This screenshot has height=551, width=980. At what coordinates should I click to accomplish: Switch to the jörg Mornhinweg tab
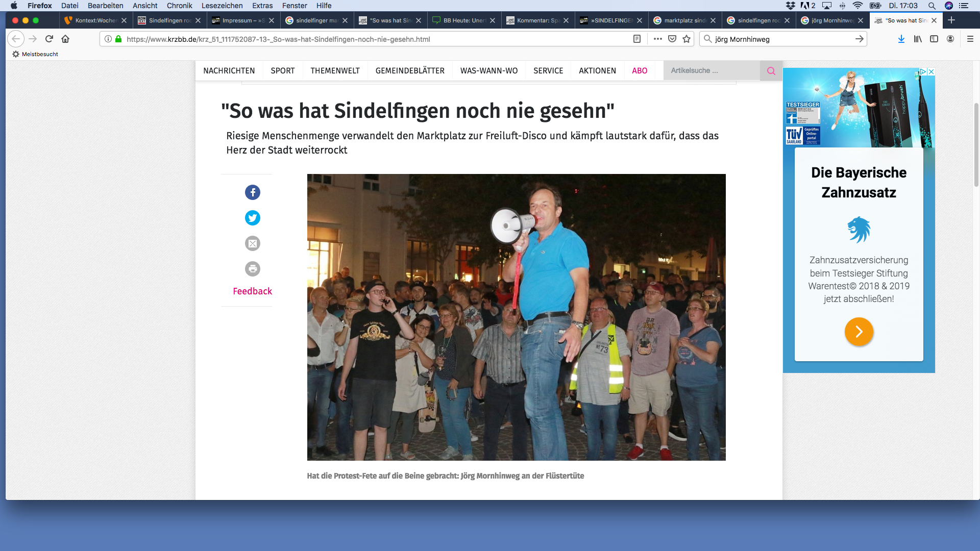point(832,20)
